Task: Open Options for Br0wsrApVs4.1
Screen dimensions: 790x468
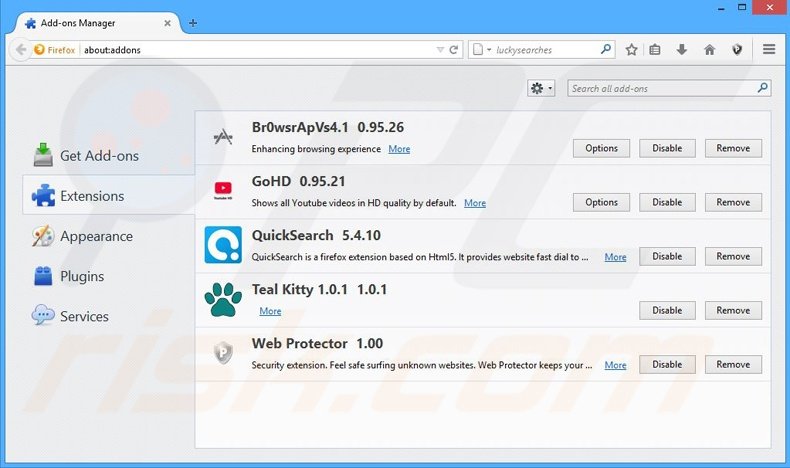Action: point(601,148)
